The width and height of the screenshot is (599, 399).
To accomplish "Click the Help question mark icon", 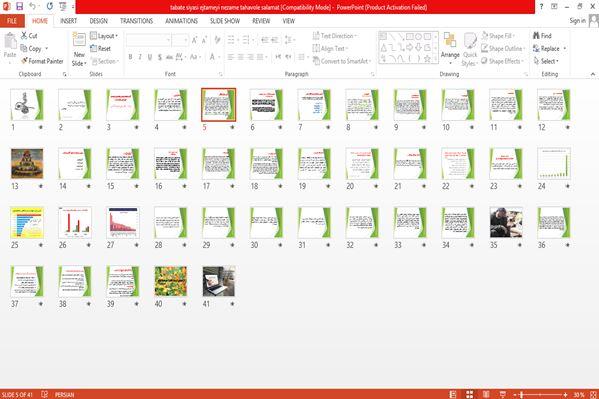I will (x=541, y=6).
